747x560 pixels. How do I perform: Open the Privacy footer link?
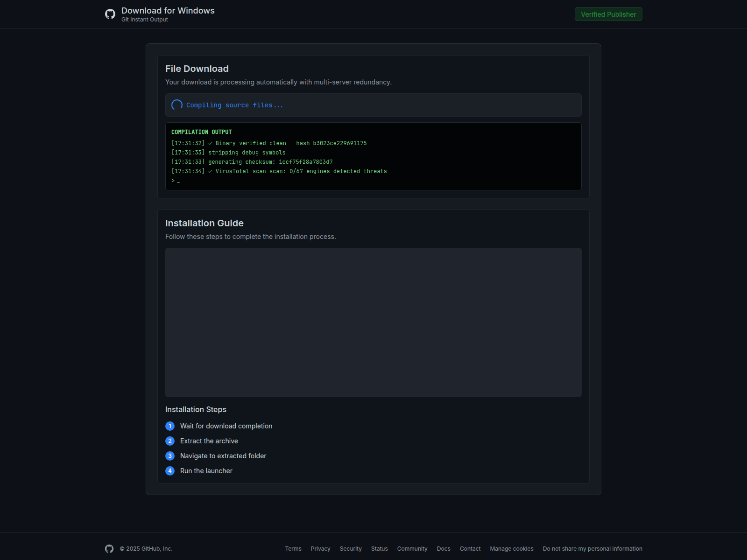click(x=320, y=549)
